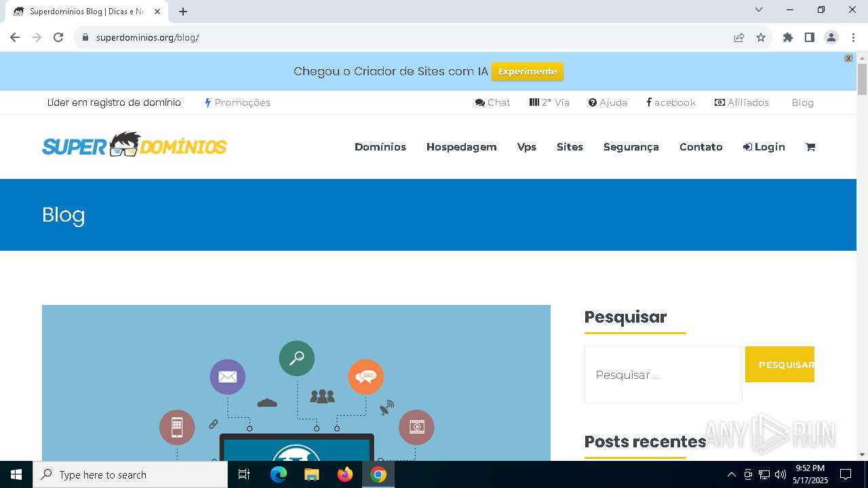Viewport: 868px width, 488px height.
Task: Click the Experimente button in the banner
Action: pyautogui.click(x=527, y=71)
